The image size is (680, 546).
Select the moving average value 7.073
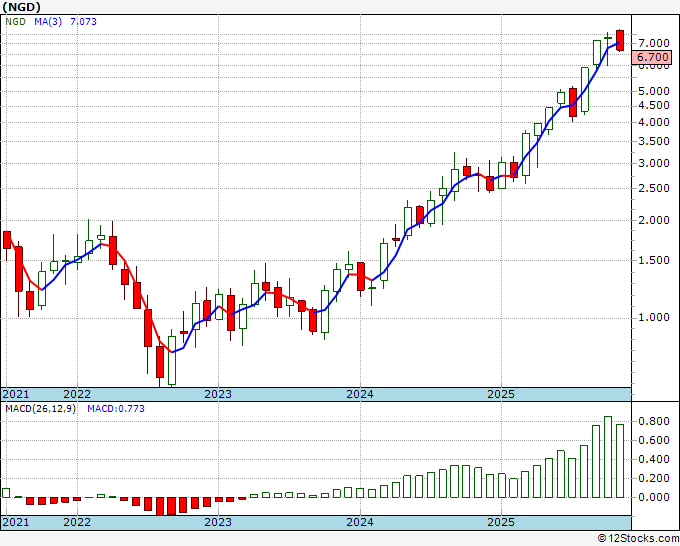(x=83, y=22)
